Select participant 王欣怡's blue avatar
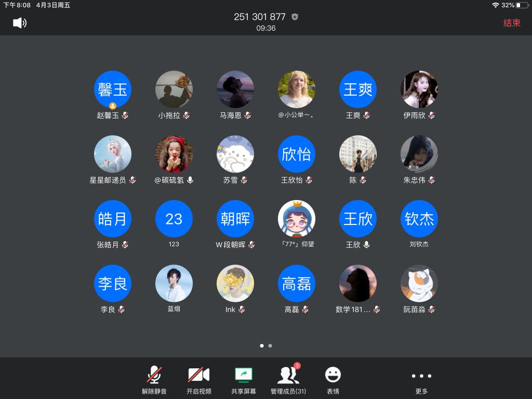Image resolution: width=532 pixels, height=399 pixels. click(297, 154)
